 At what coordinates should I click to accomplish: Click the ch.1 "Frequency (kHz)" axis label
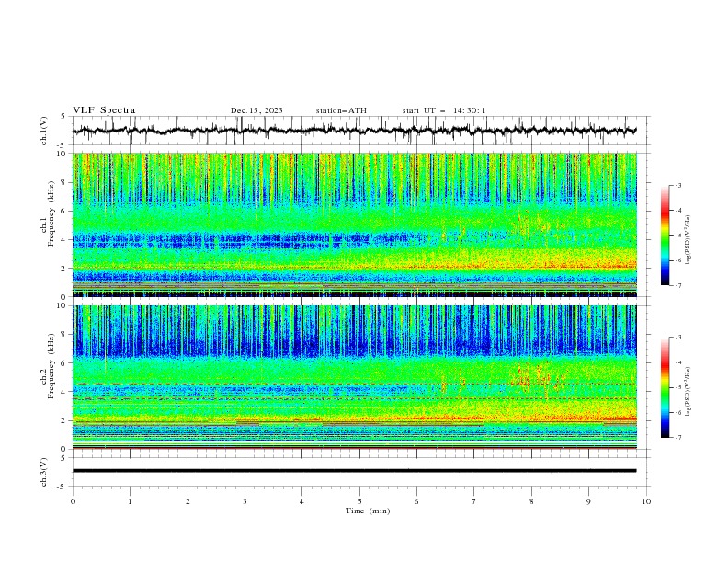click(x=51, y=212)
